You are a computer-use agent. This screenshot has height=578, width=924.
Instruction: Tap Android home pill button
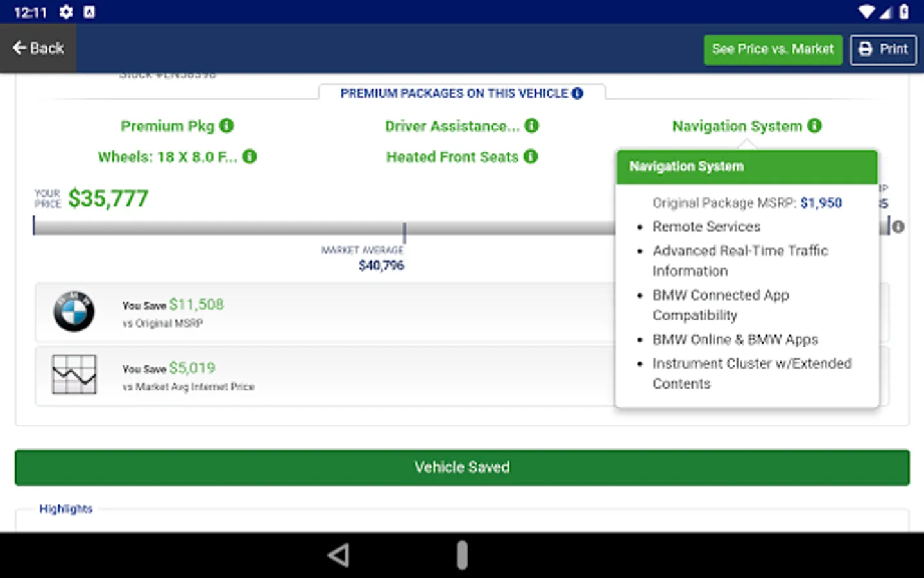point(462,555)
